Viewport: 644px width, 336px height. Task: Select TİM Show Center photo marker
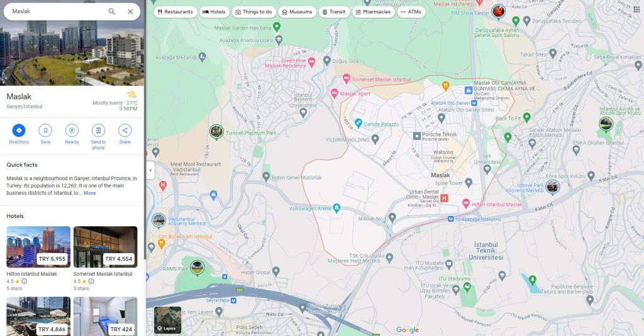[499, 11]
